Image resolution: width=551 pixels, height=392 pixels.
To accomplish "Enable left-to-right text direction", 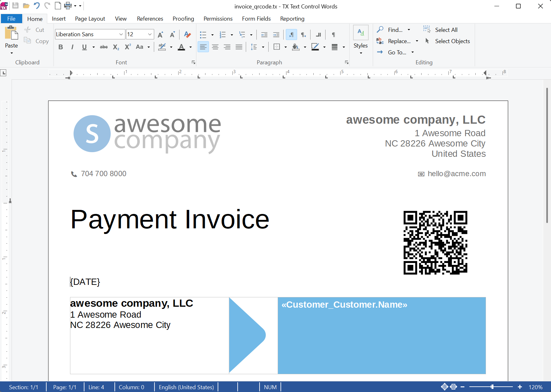I will (x=291, y=34).
